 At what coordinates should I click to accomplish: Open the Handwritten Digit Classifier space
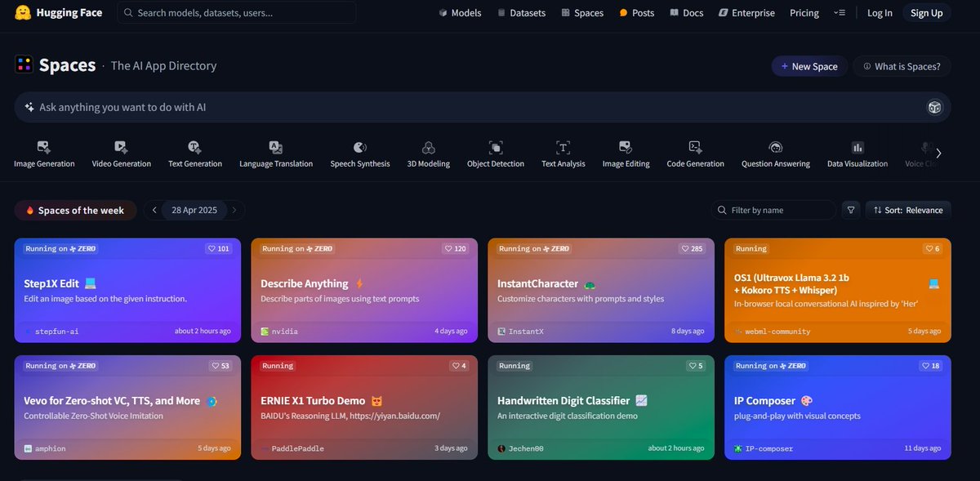pyautogui.click(x=601, y=408)
